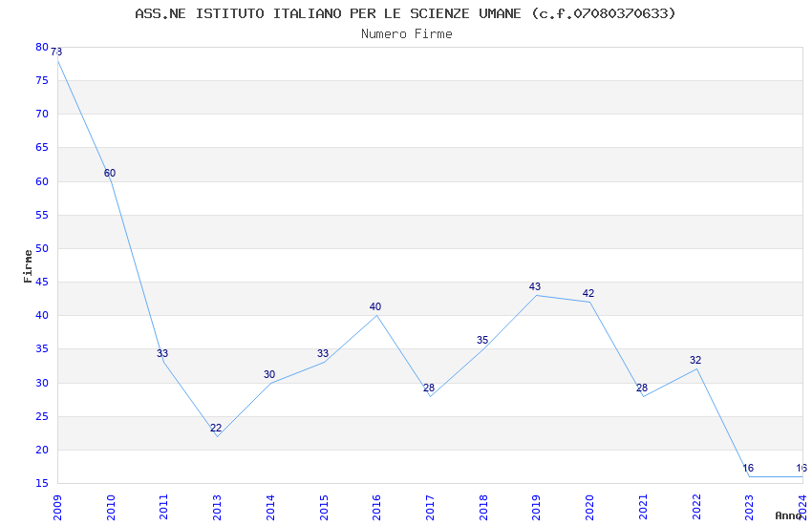Click the y-axis tick label 55

(x=41, y=215)
